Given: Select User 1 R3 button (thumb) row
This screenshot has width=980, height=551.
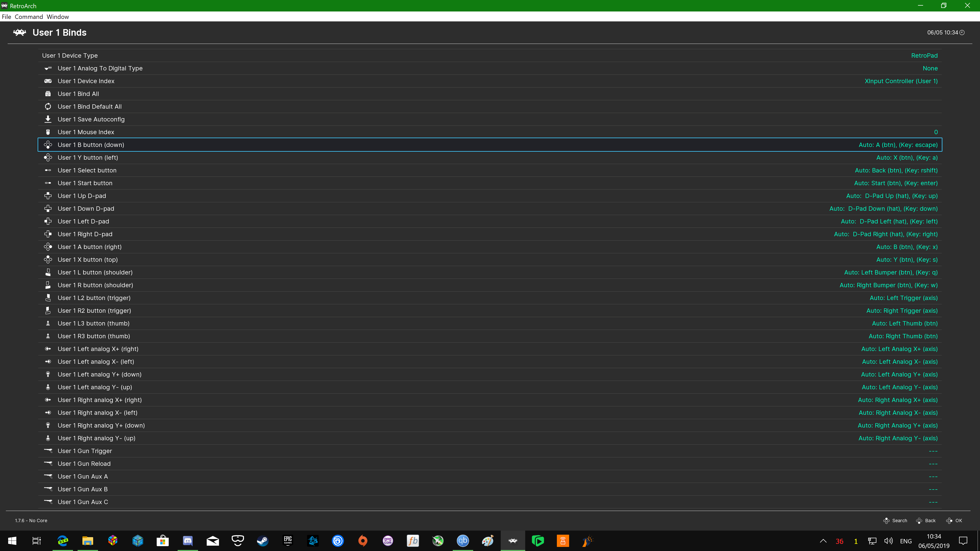Looking at the screenshot, I should (x=490, y=336).
